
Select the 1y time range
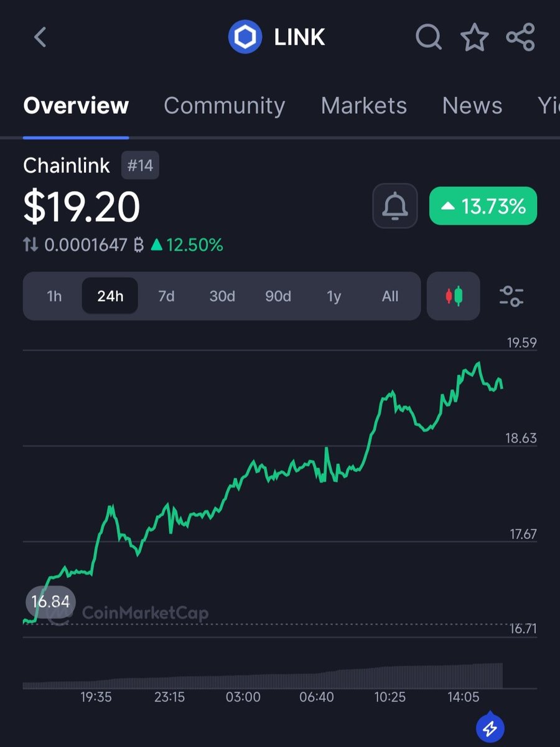tap(334, 296)
